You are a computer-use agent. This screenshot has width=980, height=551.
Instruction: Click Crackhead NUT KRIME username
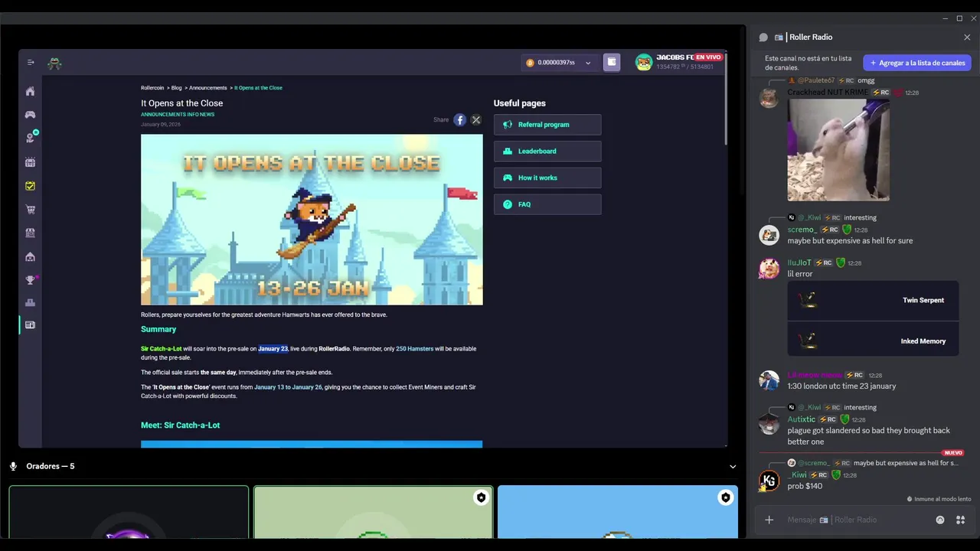tap(828, 93)
